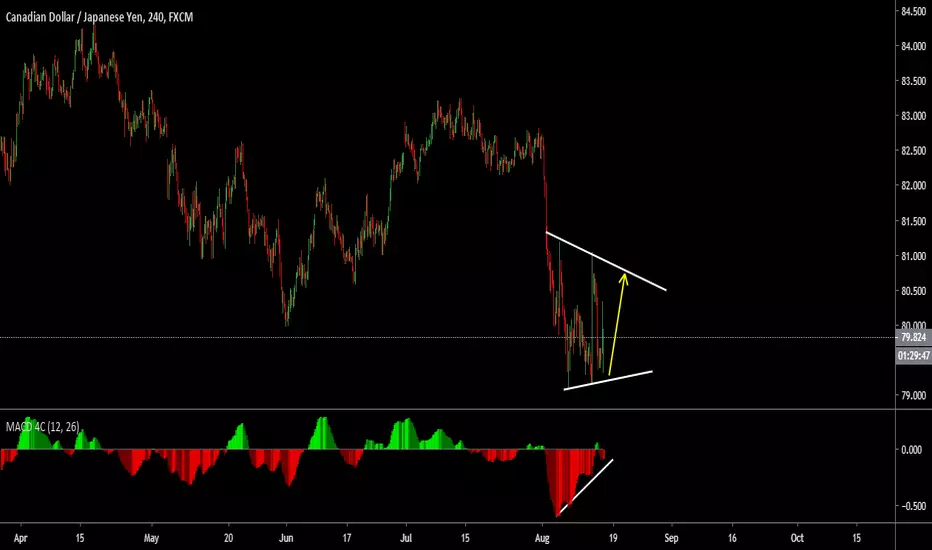The image size is (932, 550).
Task: Click the 83.000 price axis label
Action: tap(914, 116)
